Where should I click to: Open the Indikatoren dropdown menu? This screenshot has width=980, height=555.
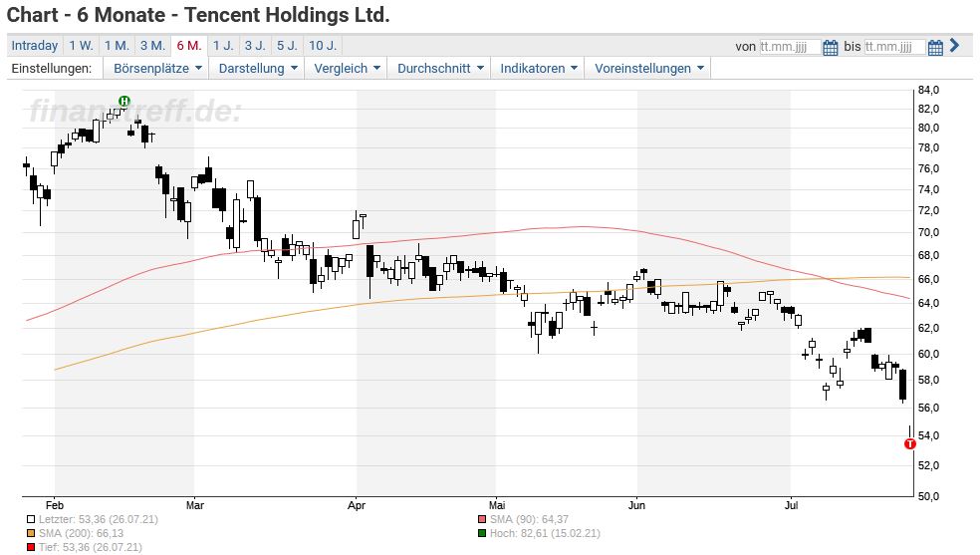click(x=538, y=68)
